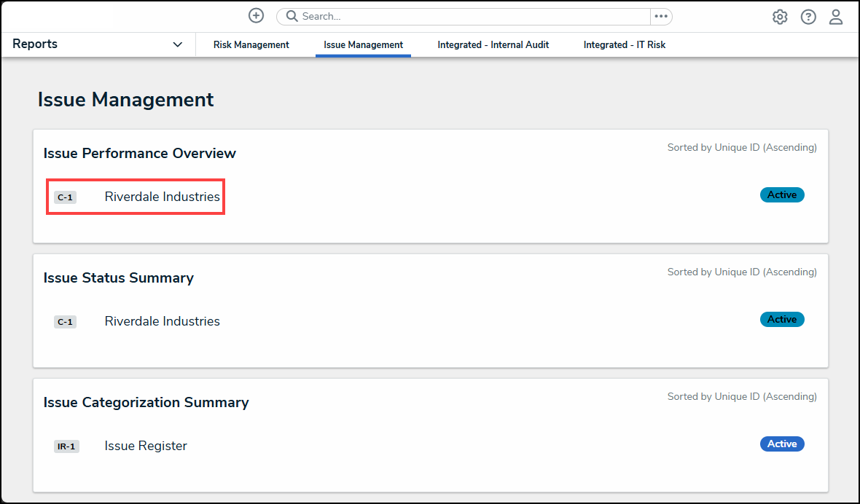Open the Integrated - Internal Audit tab

(x=493, y=45)
